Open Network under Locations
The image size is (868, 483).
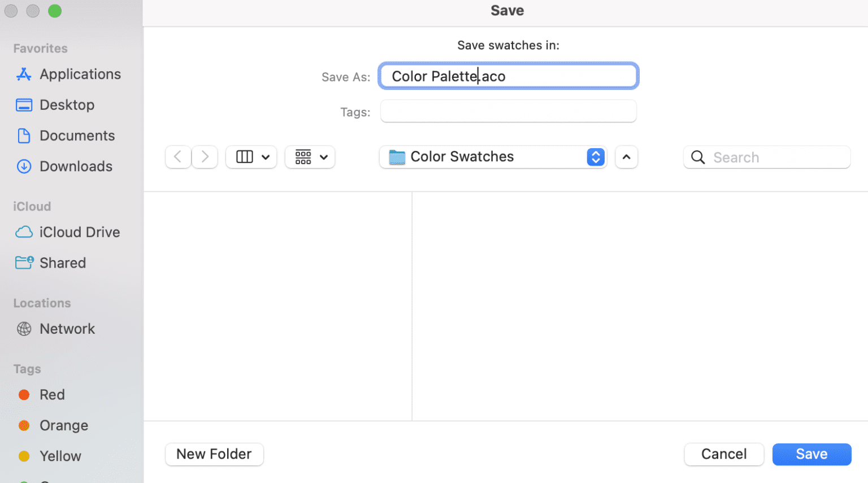point(67,329)
